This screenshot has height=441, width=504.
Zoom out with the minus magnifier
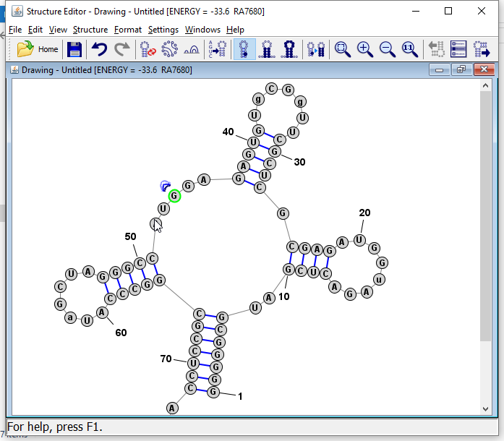pyautogui.click(x=388, y=49)
